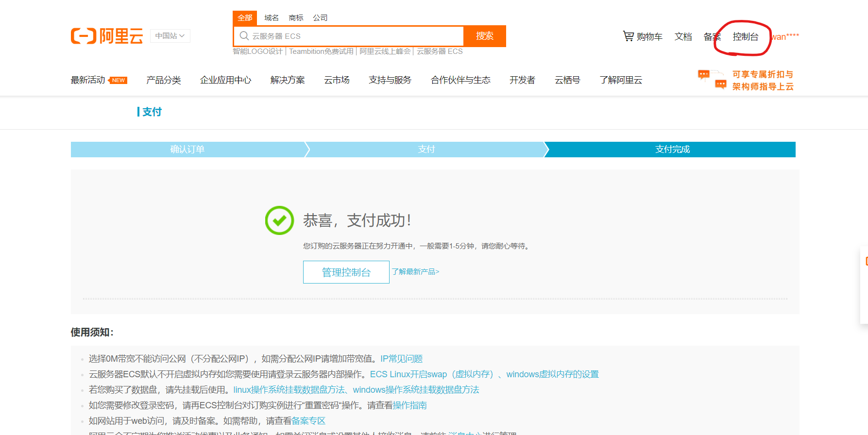Image resolution: width=868 pixels, height=435 pixels.
Task: Click the 管理控制台 button
Action: coord(346,272)
